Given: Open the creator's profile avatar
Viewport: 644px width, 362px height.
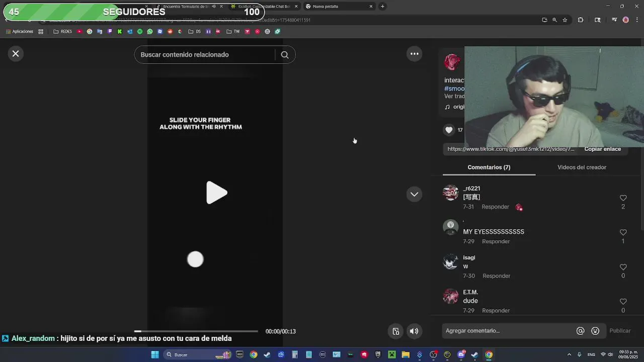Looking at the screenshot, I should tap(452, 62).
